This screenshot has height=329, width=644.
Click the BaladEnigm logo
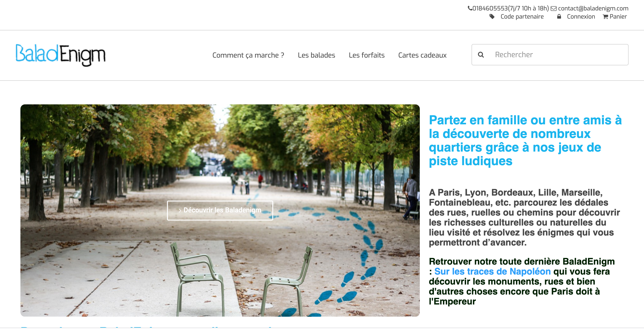pos(61,55)
